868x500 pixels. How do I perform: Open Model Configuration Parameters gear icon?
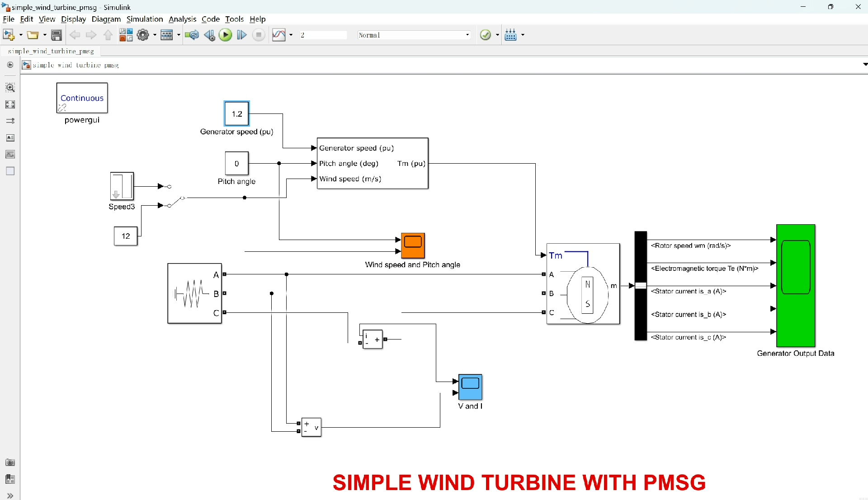click(143, 35)
